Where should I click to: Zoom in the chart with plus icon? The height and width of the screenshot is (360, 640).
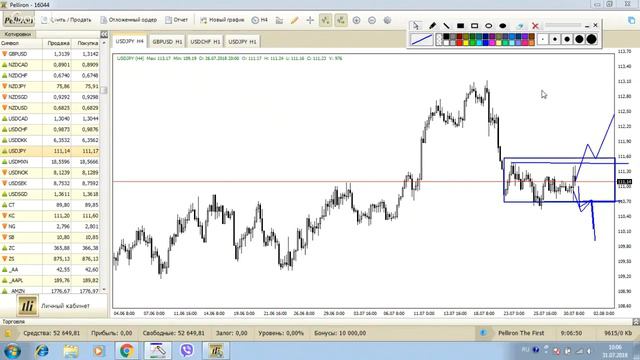click(x=356, y=20)
